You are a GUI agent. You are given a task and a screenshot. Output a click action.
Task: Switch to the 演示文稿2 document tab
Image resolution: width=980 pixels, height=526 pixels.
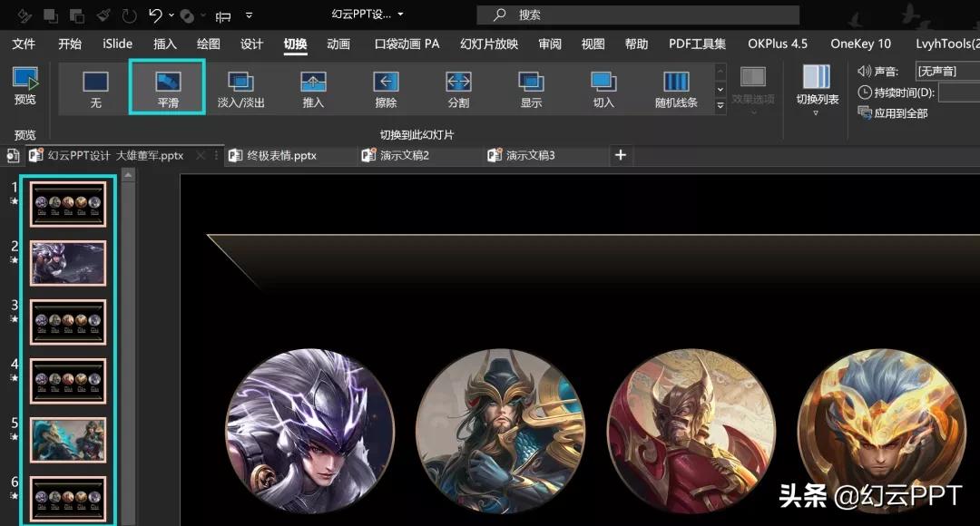[x=420, y=156]
